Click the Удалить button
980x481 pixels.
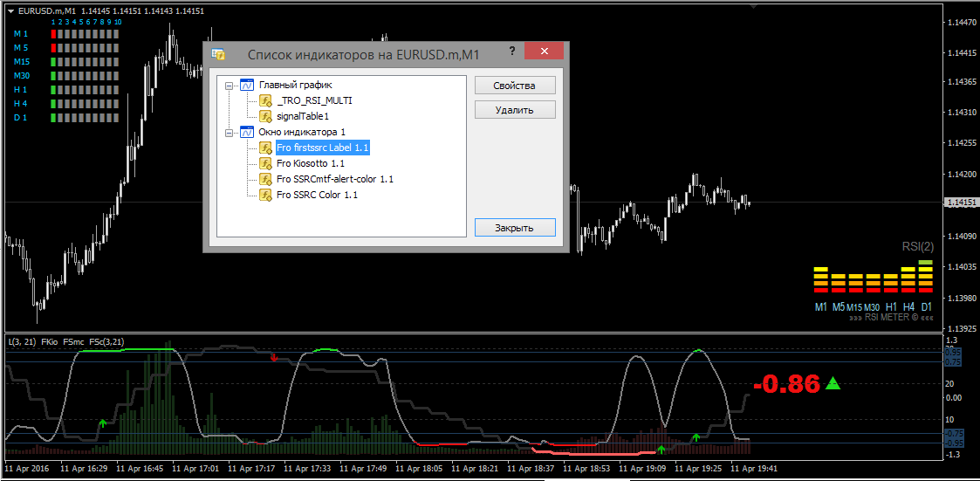tap(515, 109)
